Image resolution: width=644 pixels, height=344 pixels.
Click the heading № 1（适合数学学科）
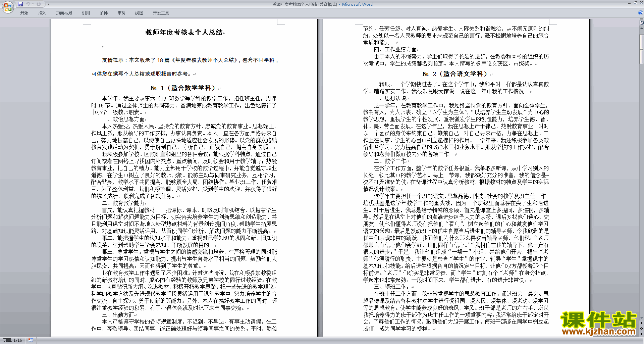coord(183,88)
